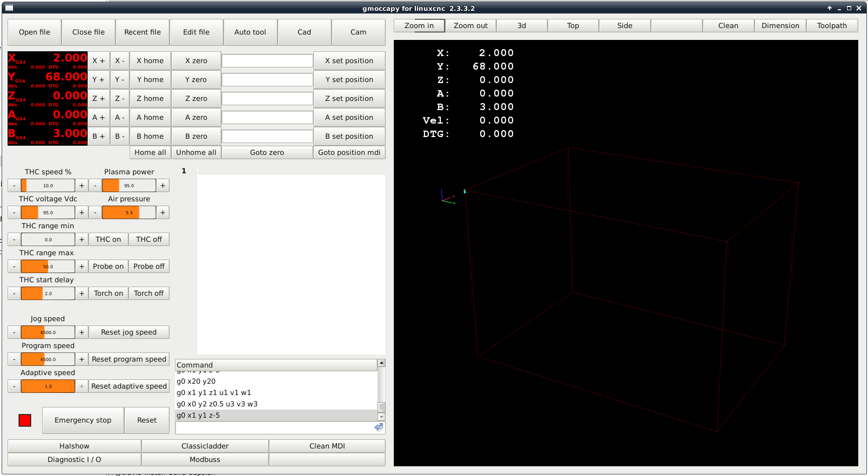Viewport: 868px width, 476px height.
Task: Open the Cad button
Action: 305,32
